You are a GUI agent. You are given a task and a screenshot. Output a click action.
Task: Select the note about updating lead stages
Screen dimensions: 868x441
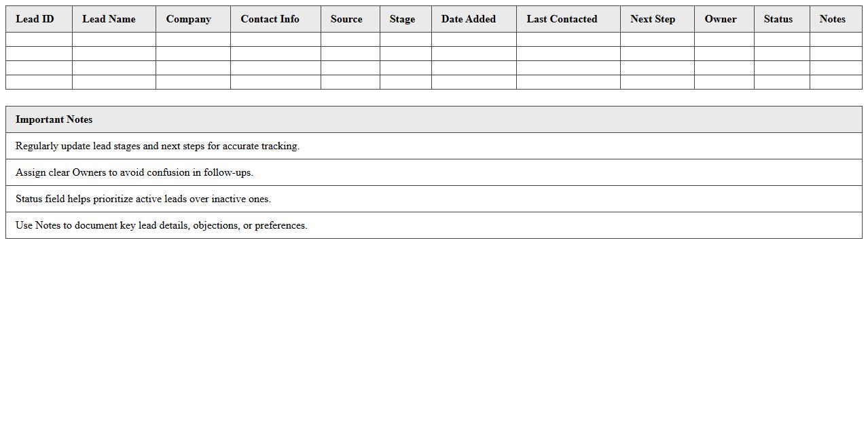[x=158, y=146]
